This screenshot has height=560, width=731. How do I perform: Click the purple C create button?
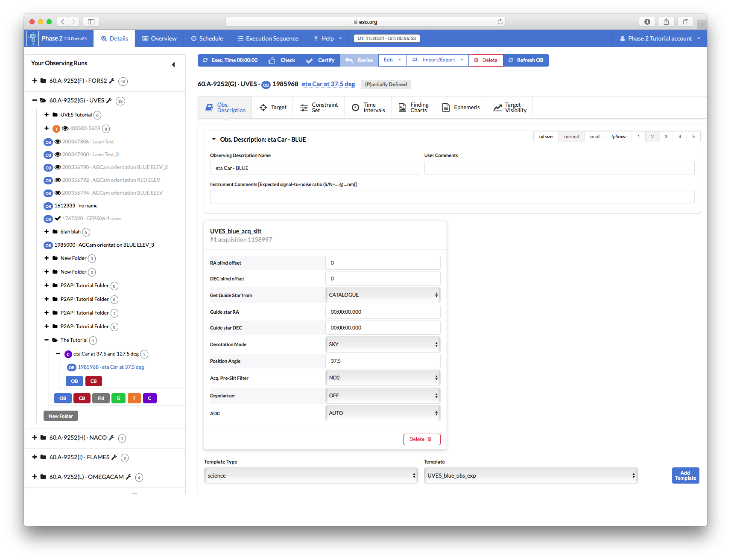(149, 398)
